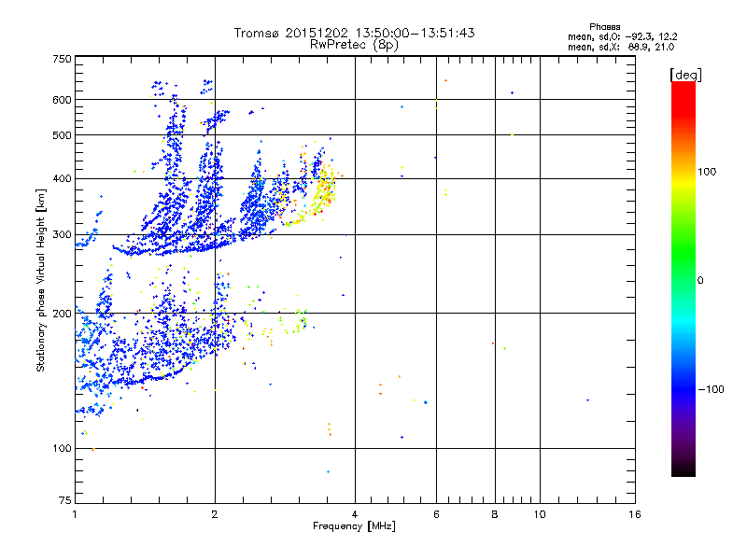Image resolution: width=747 pixels, height=560 pixels.
Task: Click the y-axis label 'Stationary phase Virtual Height [km]'
Action: [40, 280]
